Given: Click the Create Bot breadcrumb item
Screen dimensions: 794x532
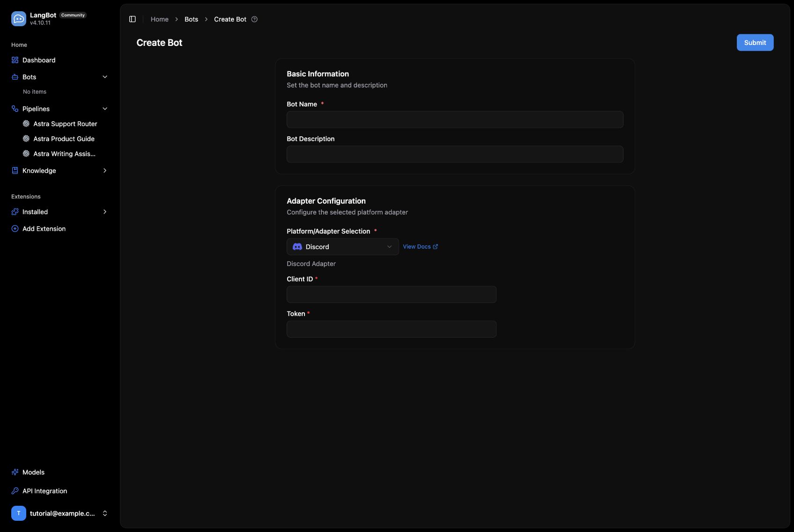Looking at the screenshot, I should point(230,19).
